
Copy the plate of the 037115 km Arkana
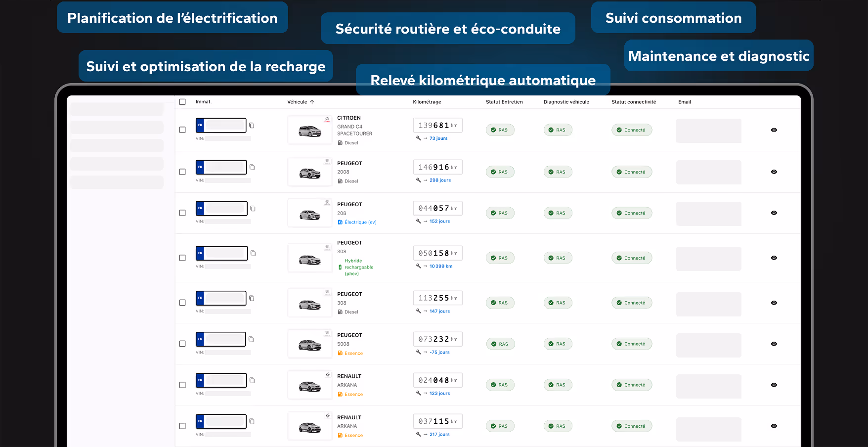coord(252,421)
